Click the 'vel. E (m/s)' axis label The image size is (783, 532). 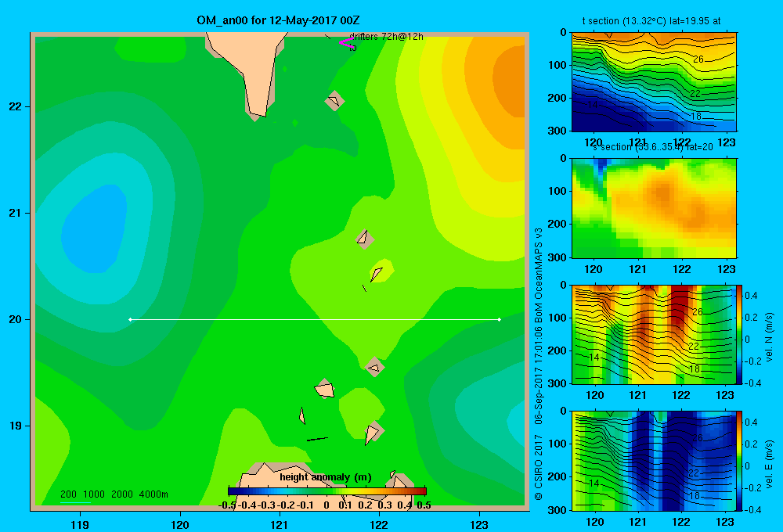click(769, 463)
